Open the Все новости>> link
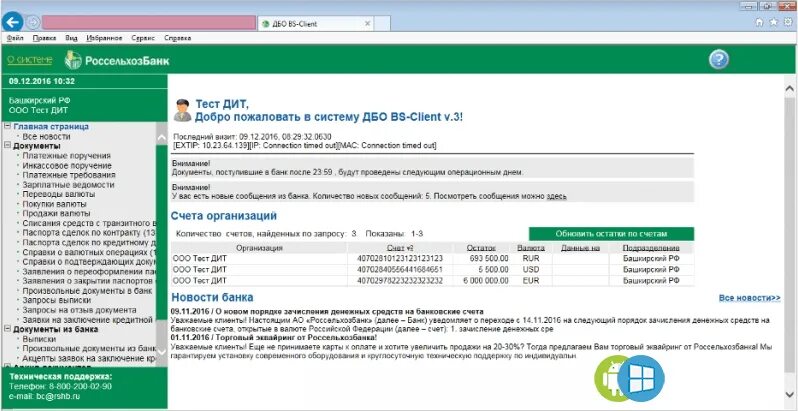798x411 pixels. tap(750, 298)
